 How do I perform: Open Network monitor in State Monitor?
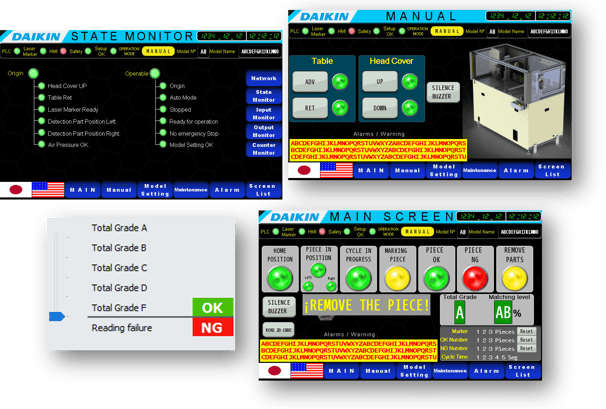click(264, 78)
